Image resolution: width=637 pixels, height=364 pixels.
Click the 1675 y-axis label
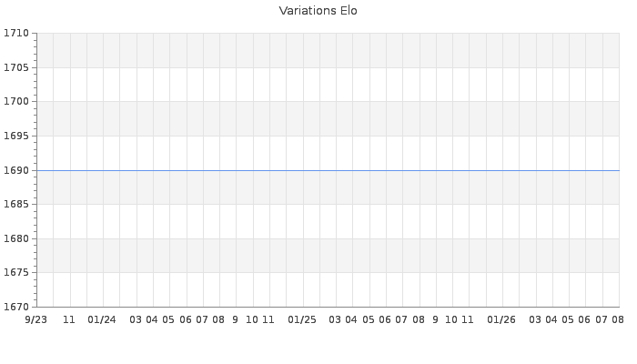coord(16,273)
